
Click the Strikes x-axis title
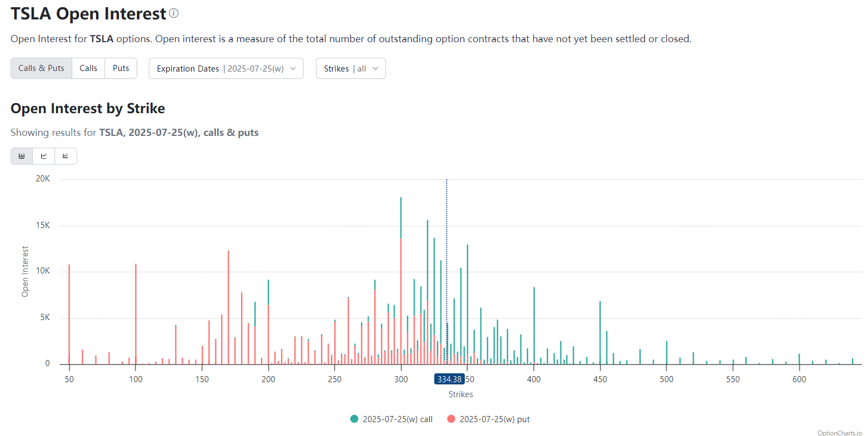[x=461, y=394]
